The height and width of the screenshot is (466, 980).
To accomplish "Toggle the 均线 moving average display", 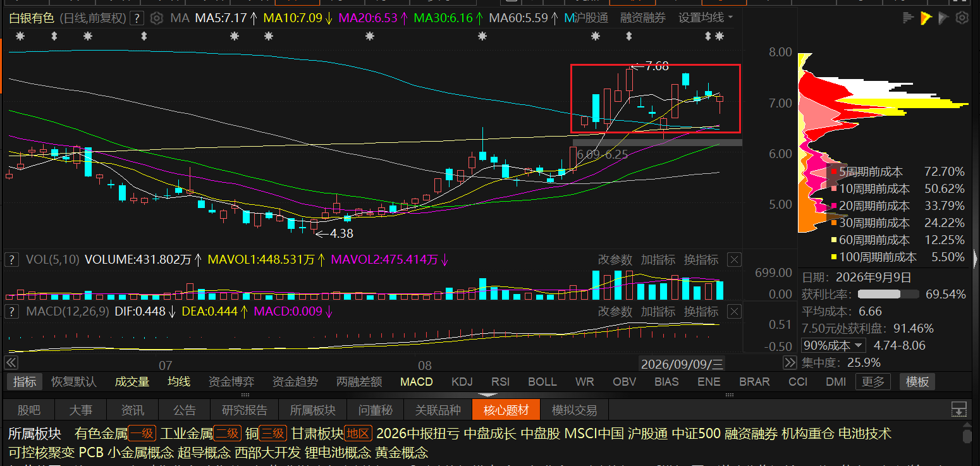I will point(179,382).
